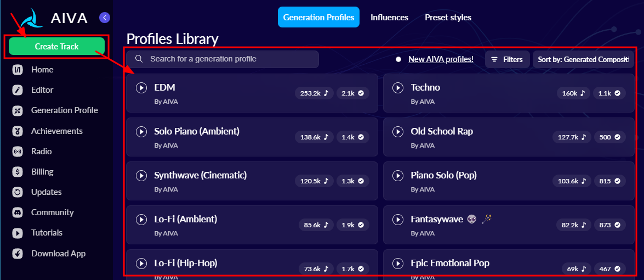This screenshot has height=280, width=644.
Task: Play the Synthwave (Cinematic) preview
Action: 141,176
